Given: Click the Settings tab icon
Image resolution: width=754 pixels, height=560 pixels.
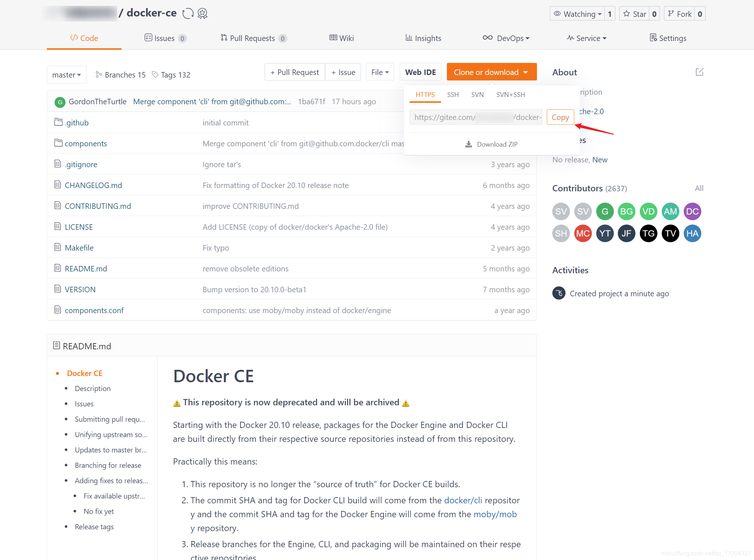Looking at the screenshot, I should (653, 37).
